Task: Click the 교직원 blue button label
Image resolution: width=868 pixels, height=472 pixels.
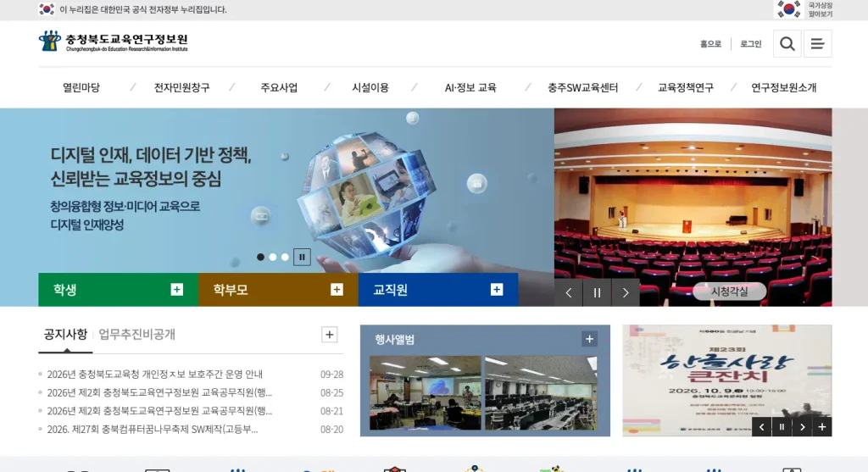Action: 390,290
